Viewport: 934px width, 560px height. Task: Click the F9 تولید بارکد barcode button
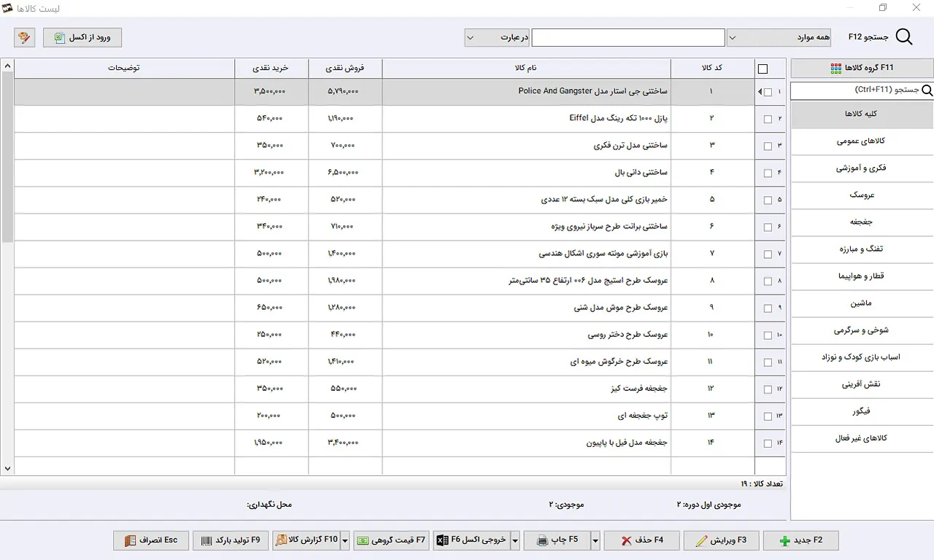[231, 540]
